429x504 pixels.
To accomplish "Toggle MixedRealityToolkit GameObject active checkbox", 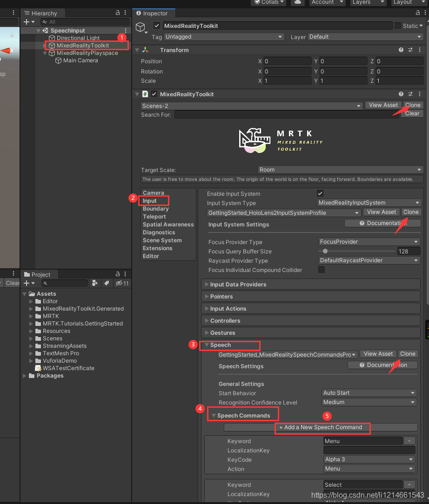I will coord(157,26).
